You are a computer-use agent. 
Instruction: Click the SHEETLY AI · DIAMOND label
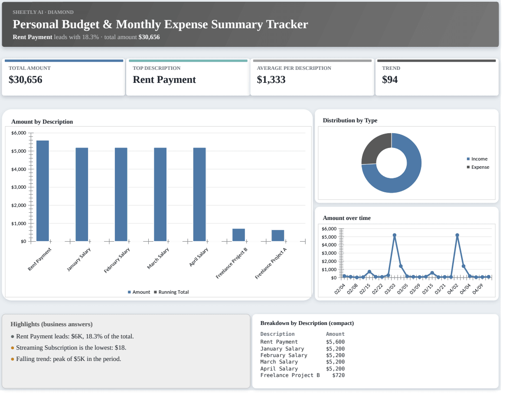43,12
